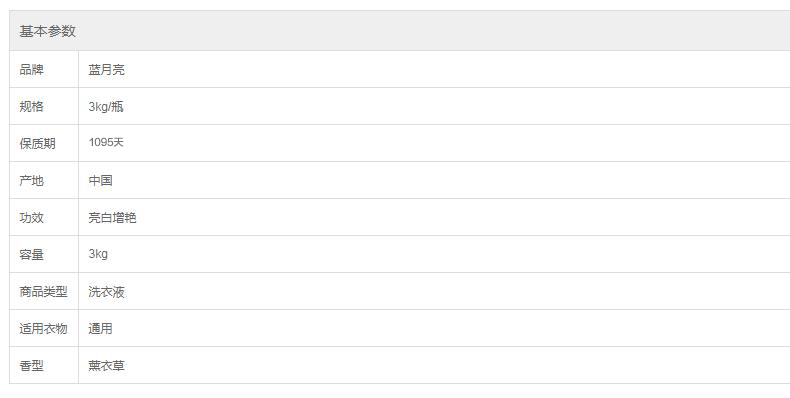Click the 1095天 shelf life value
The width and height of the screenshot is (790, 398).
pos(106,143)
